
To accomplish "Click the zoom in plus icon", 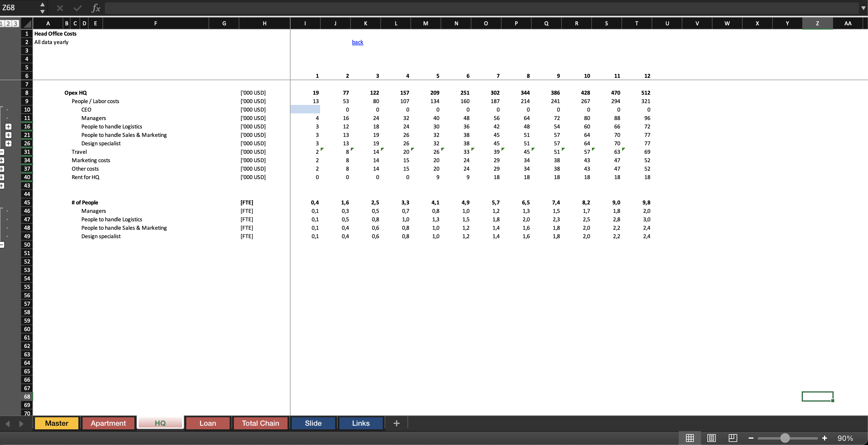I will 825,438.
